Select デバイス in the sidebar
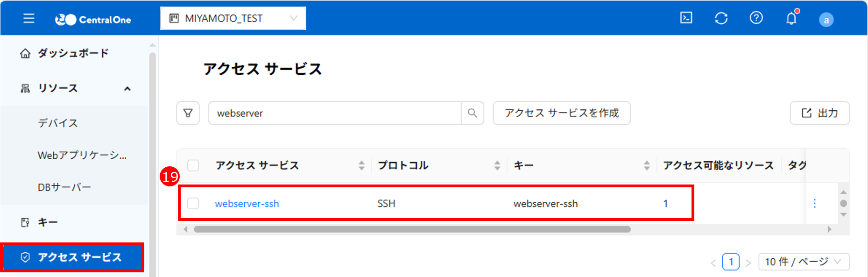Image resolution: width=868 pixels, height=277 pixels. point(58,123)
